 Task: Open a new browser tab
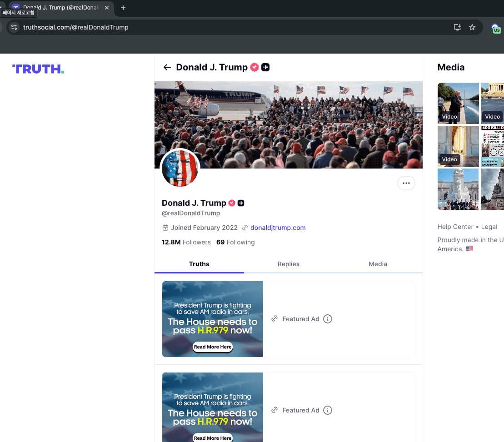point(123,8)
